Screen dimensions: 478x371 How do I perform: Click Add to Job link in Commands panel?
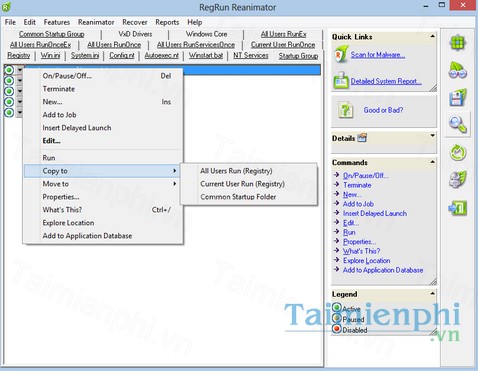click(358, 204)
